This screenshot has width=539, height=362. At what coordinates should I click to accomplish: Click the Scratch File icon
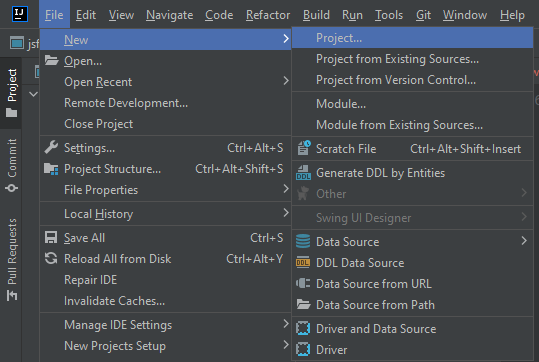304,148
